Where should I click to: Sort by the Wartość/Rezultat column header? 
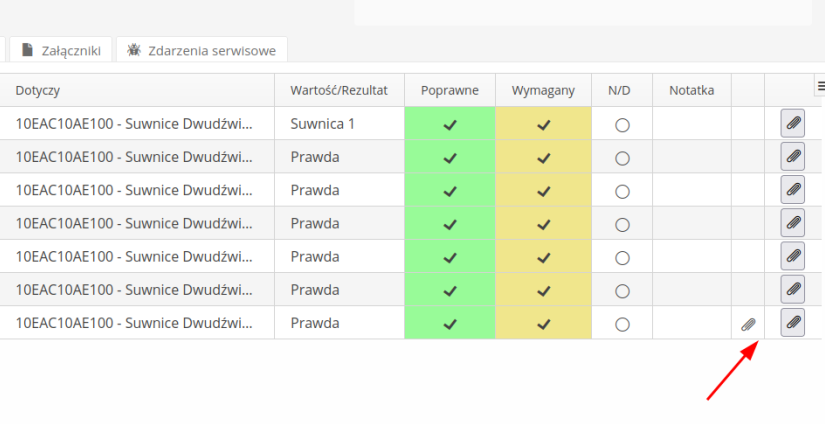(x=339, y=91)
